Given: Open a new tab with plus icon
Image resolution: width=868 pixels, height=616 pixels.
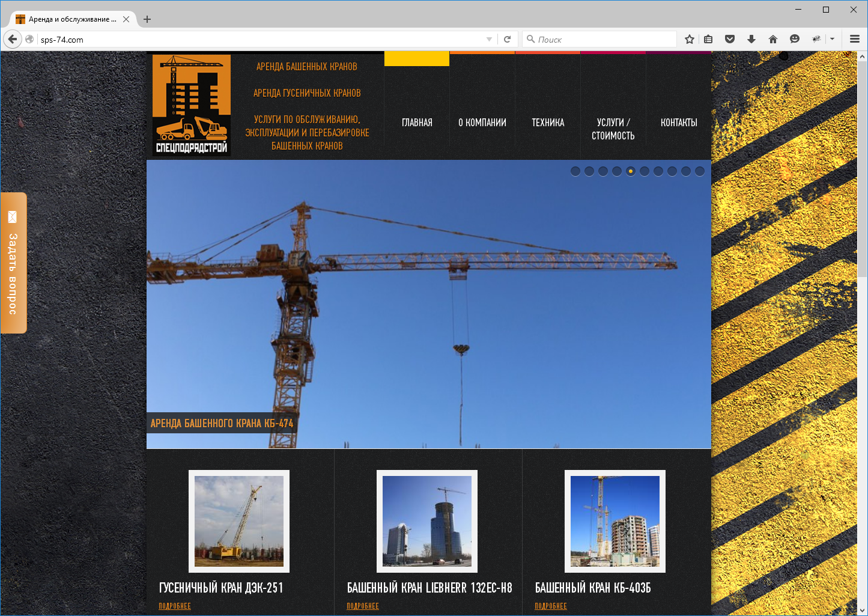Looking at the screenshot, I should point(147,19).
